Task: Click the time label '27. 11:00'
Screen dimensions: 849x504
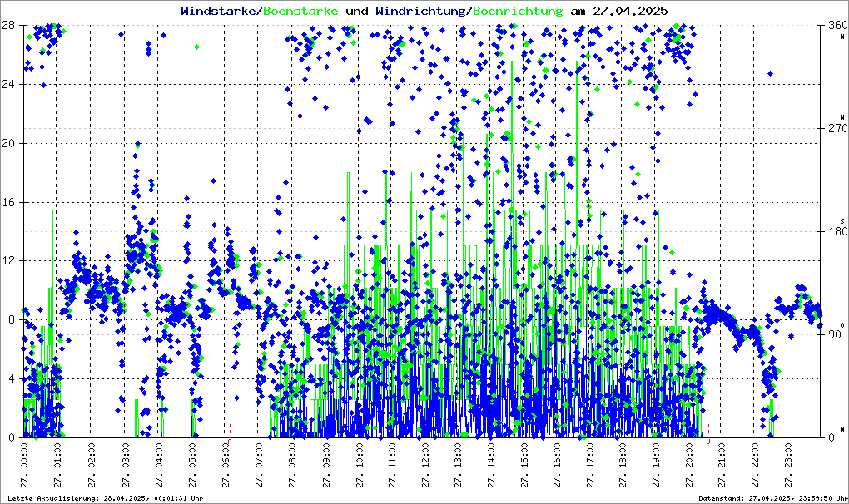Action: 391,465
